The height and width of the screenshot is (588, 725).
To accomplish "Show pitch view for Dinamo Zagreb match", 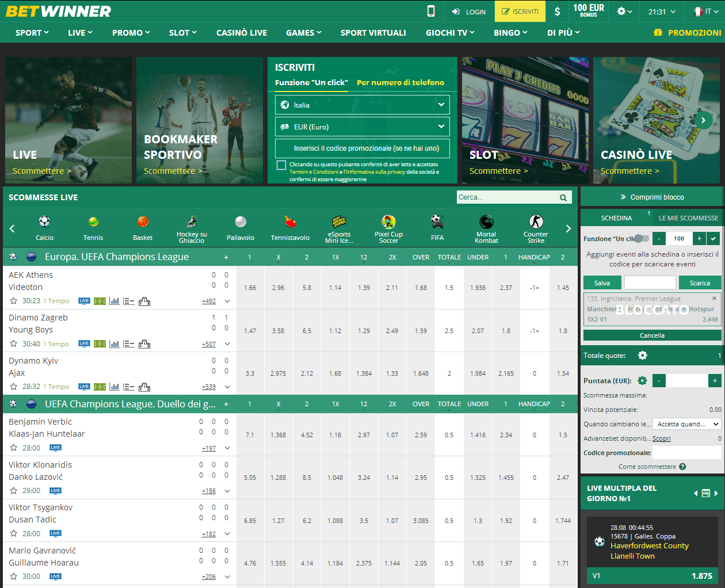I will (100, 344).
